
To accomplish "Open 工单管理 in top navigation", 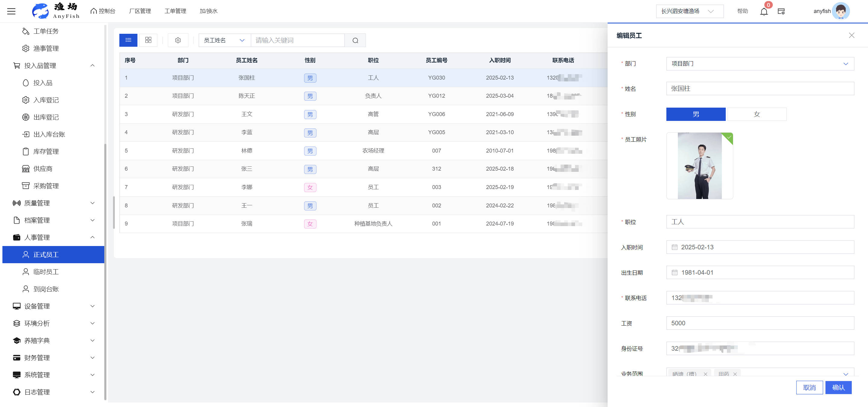I will coord(175,11).
